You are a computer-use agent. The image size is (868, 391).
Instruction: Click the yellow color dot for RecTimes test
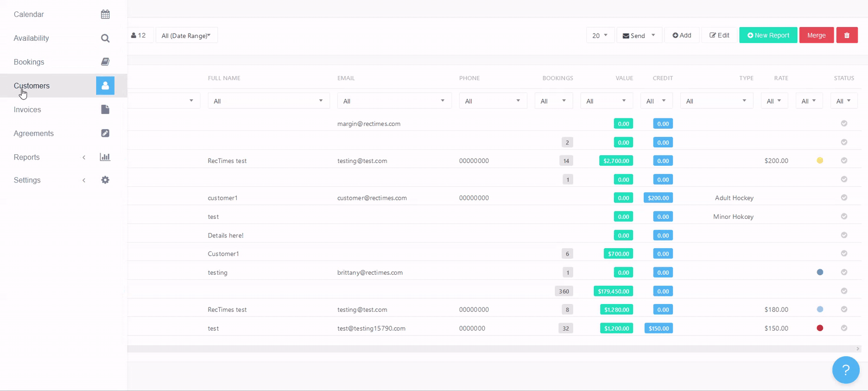tap(820, 161)
